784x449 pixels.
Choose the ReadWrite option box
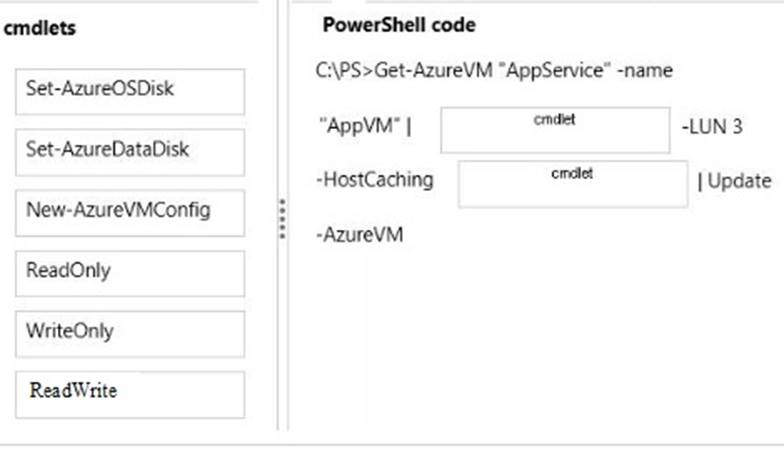tap(130, 393)
